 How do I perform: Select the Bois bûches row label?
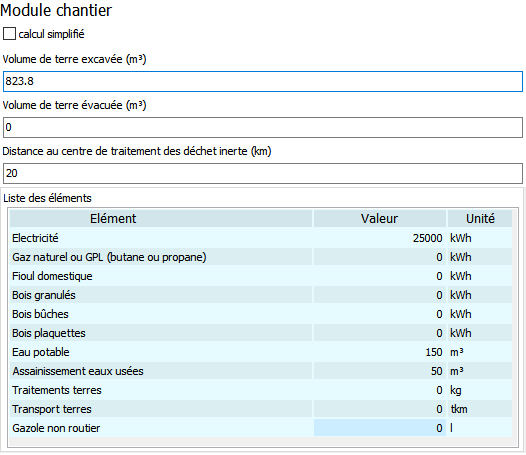tap(40, 314)
